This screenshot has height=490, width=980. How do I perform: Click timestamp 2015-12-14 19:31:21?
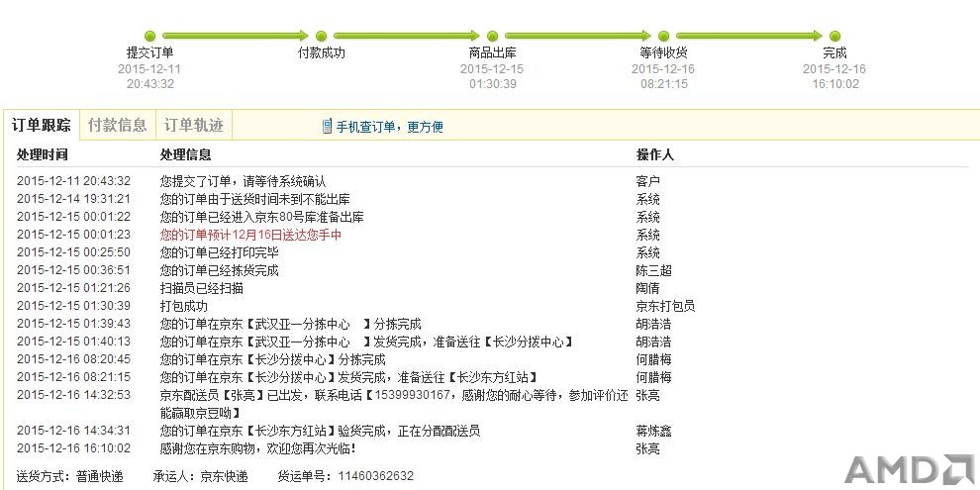point(74,199)
